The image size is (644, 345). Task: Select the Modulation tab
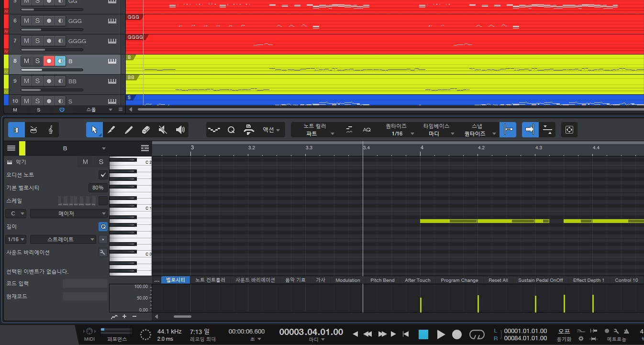(348, 280)
